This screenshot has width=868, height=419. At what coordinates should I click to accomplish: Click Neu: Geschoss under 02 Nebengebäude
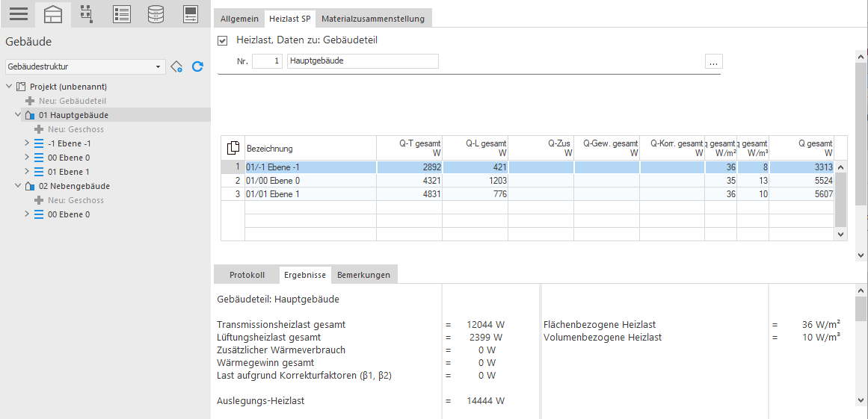click(76, 201)
